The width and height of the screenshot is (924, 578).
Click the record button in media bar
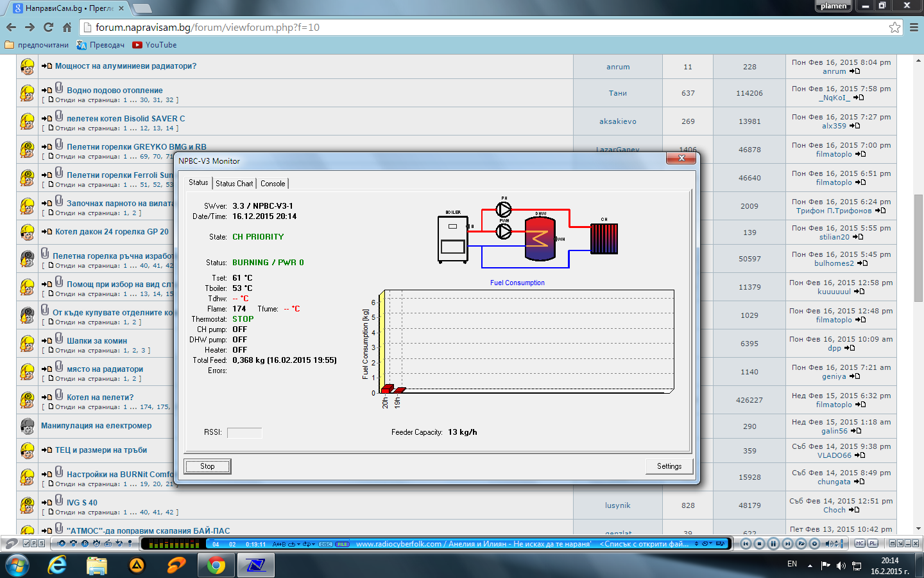pyautogui.click(x=814, y=543)
